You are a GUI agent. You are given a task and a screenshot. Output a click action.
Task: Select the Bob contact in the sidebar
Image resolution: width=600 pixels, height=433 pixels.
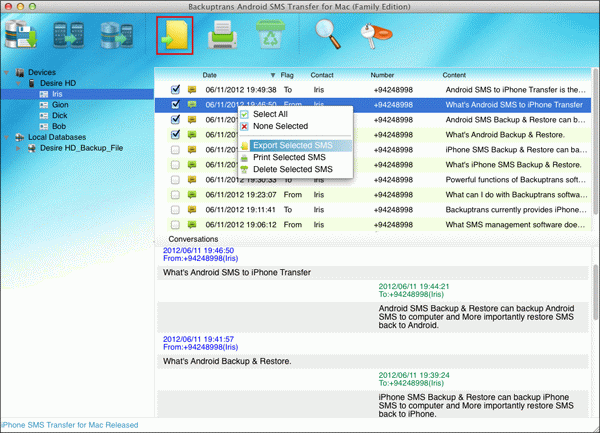tap(59, 126)
